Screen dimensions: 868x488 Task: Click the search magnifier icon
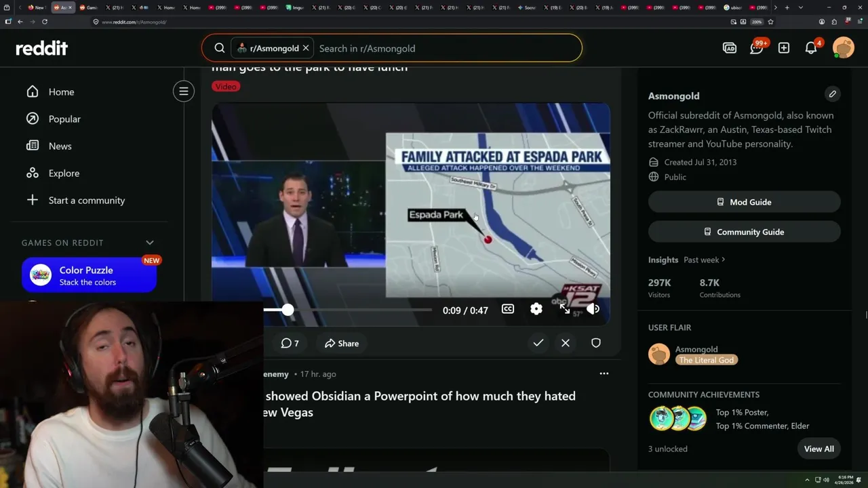tap(220, 48)
